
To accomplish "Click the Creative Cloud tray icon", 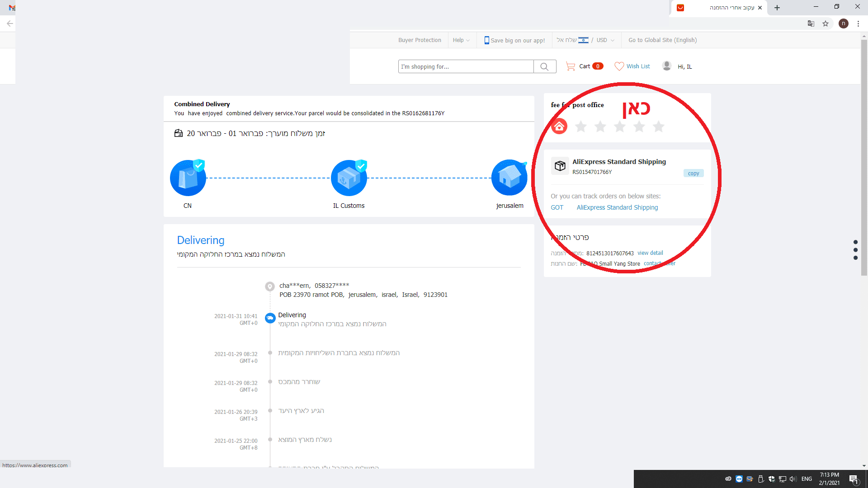I will click(x=728, y=479).
